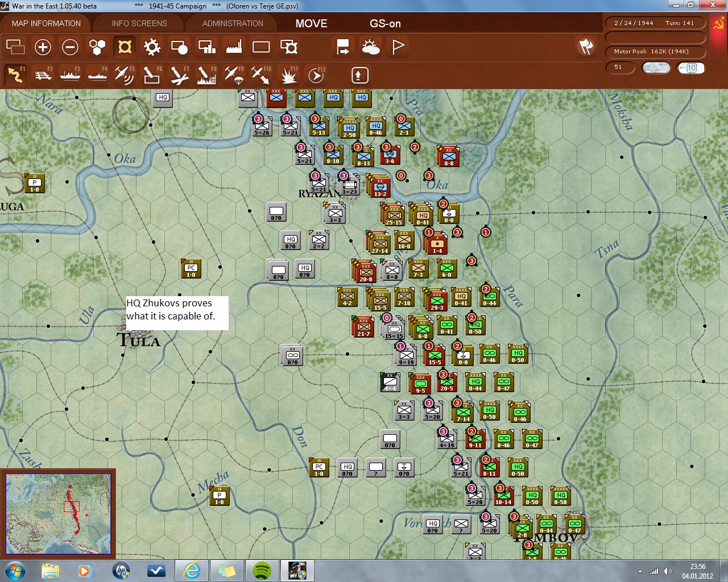Zoom in the map with plus icon
This screenshot has height=582, width=728.
pos(43,47)
